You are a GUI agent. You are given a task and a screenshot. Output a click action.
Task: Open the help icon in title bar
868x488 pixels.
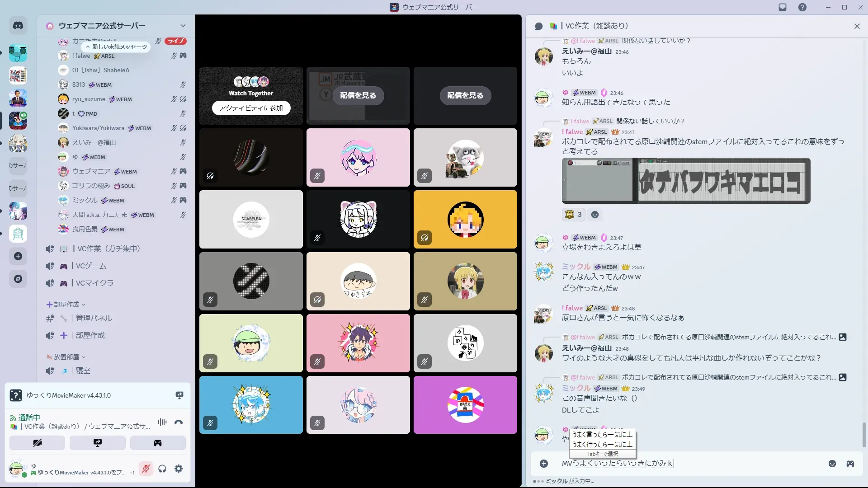802,7
